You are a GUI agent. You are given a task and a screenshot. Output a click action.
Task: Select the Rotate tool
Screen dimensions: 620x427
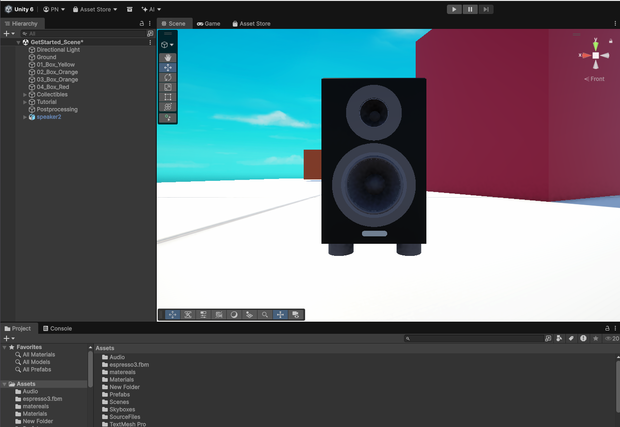point(168,77)
